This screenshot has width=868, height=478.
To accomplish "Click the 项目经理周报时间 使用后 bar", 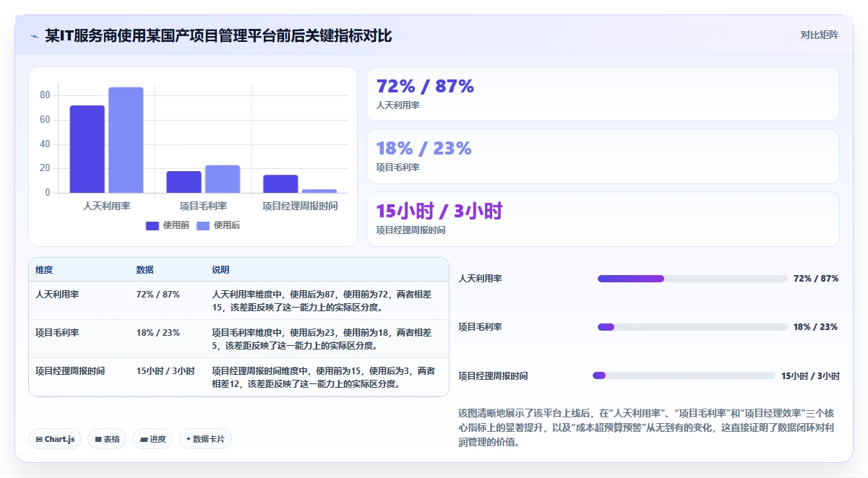I will [319, 191].
